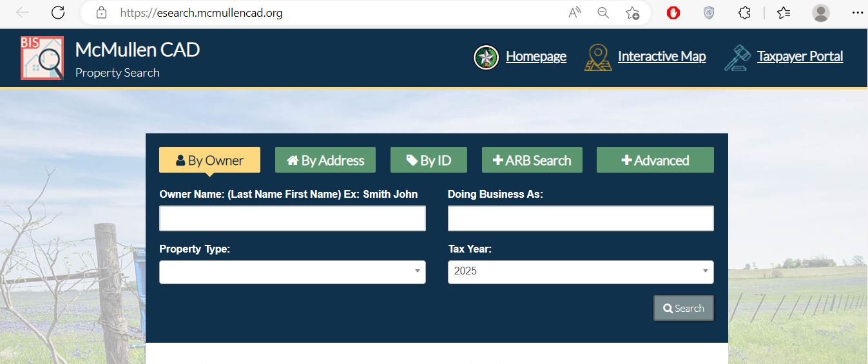Refresh the page with the reload icon
Viewport: 868px width, 364px height.
click(x=58, y=13)
